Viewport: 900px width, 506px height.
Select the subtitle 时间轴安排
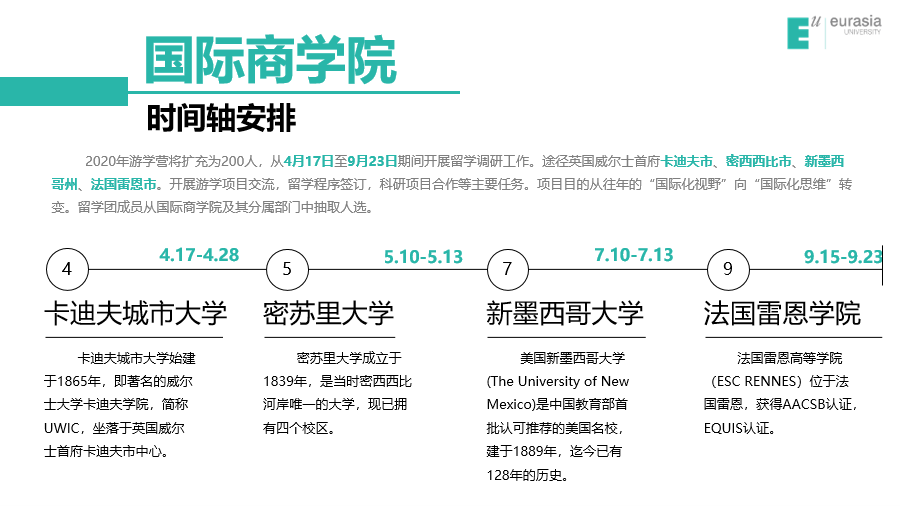tap(221, 118)
